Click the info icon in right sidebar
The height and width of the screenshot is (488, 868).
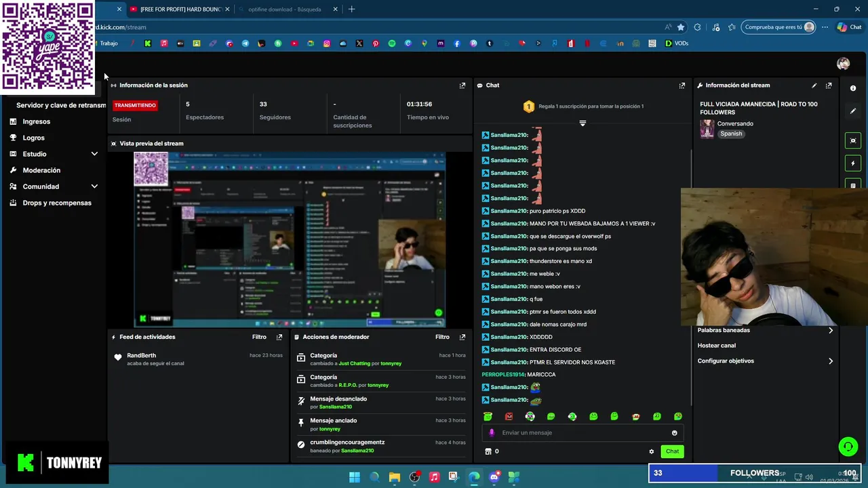(x=853, y=88)
